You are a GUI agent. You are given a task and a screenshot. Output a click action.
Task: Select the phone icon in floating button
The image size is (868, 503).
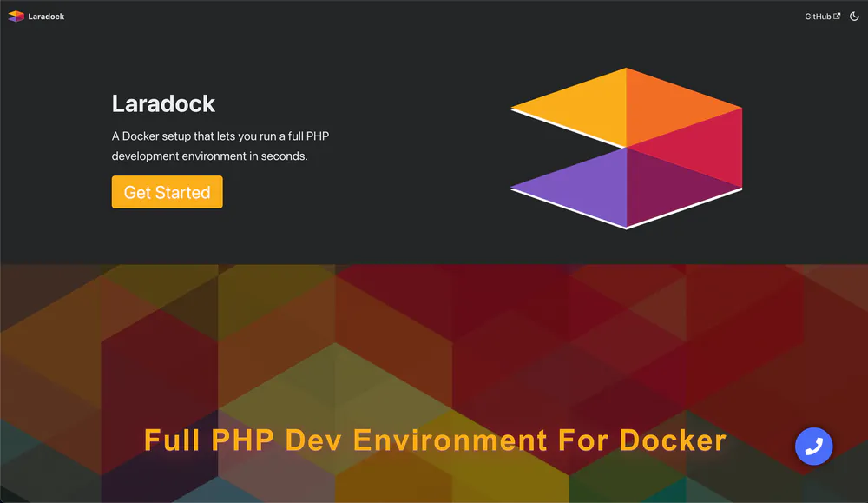[813, 446]
